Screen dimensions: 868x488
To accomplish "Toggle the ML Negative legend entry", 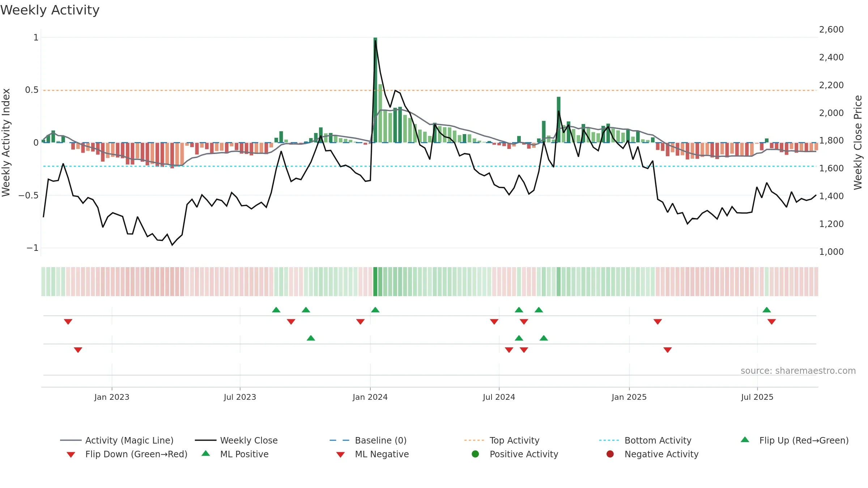I will click(x=373, y=454).
